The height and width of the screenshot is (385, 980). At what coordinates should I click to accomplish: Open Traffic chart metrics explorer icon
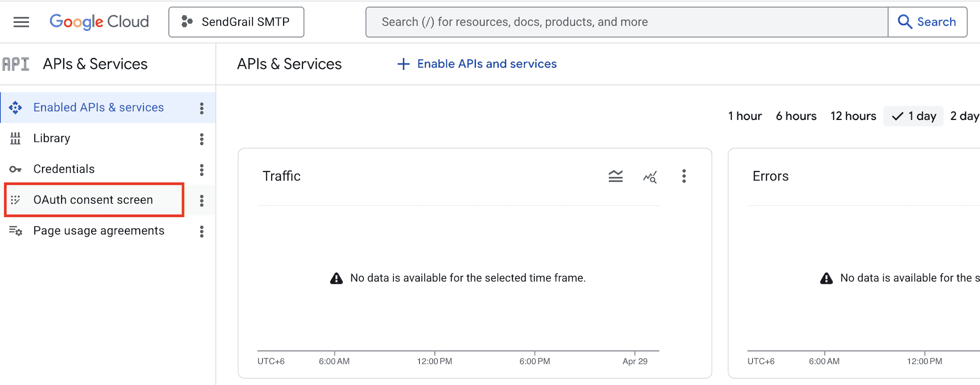click(x=650, y=177)
